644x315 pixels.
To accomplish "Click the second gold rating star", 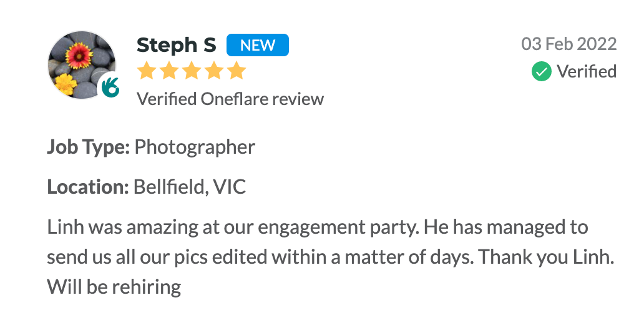I will tap(169, 71).
